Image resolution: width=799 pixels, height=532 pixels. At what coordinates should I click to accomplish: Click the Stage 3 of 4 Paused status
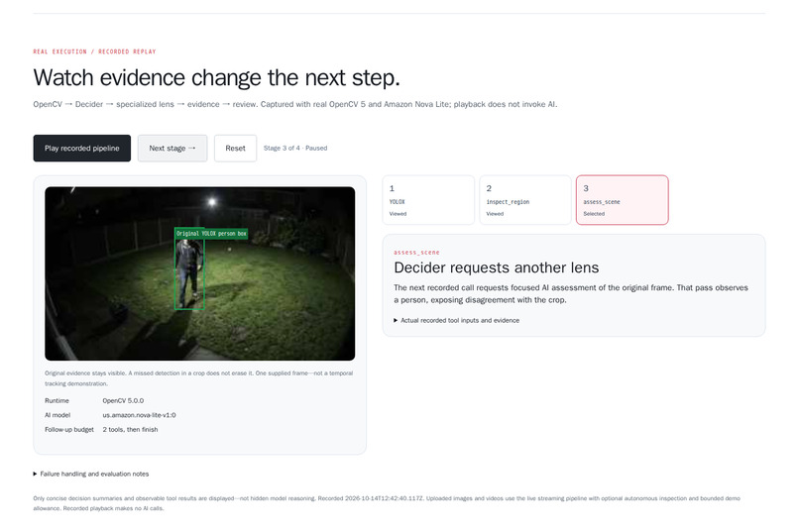295,149
